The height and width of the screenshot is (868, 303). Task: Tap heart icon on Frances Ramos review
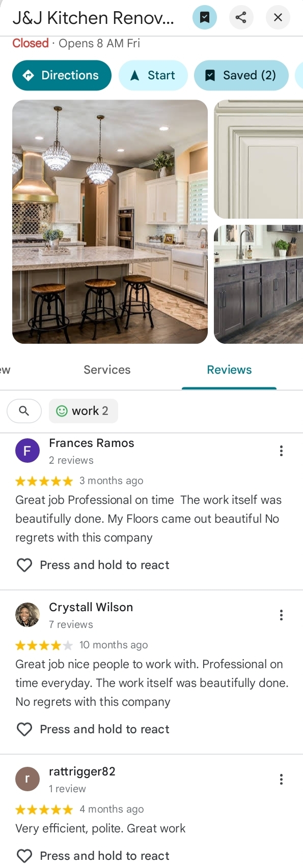(x=24, y=565)
